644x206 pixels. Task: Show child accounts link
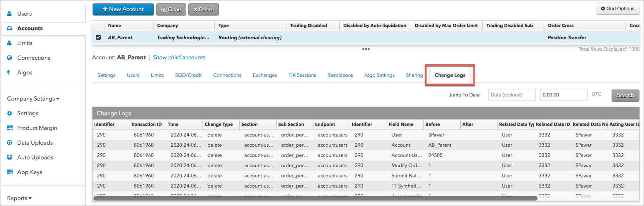point(179,57)
